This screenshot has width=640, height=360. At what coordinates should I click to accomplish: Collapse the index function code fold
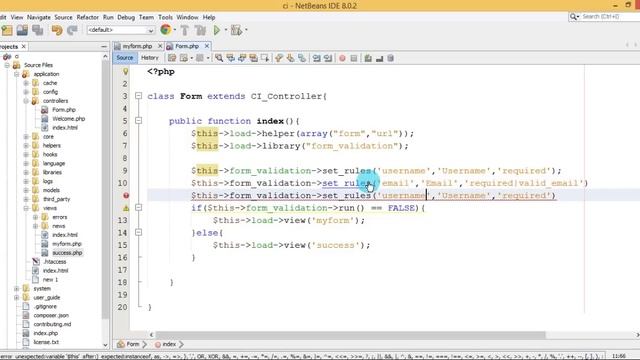click(x=138, y=120)
